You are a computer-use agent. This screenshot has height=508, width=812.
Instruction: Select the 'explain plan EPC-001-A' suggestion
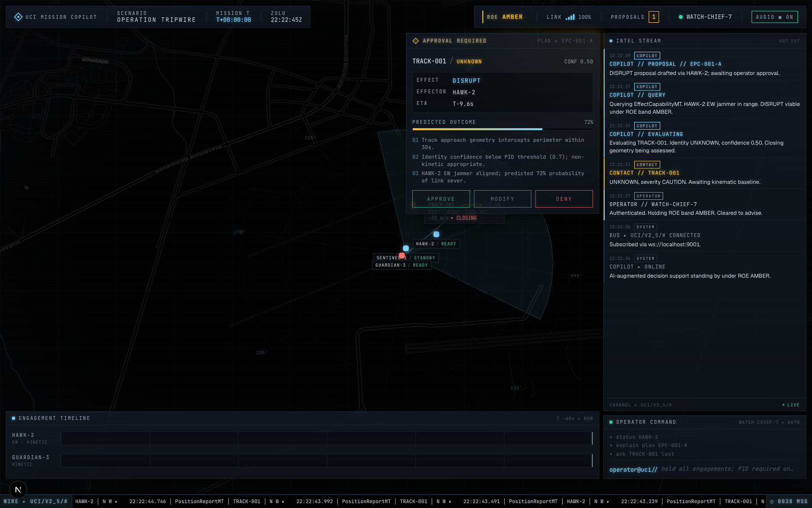pyautogui.click(x=648, y=446)
